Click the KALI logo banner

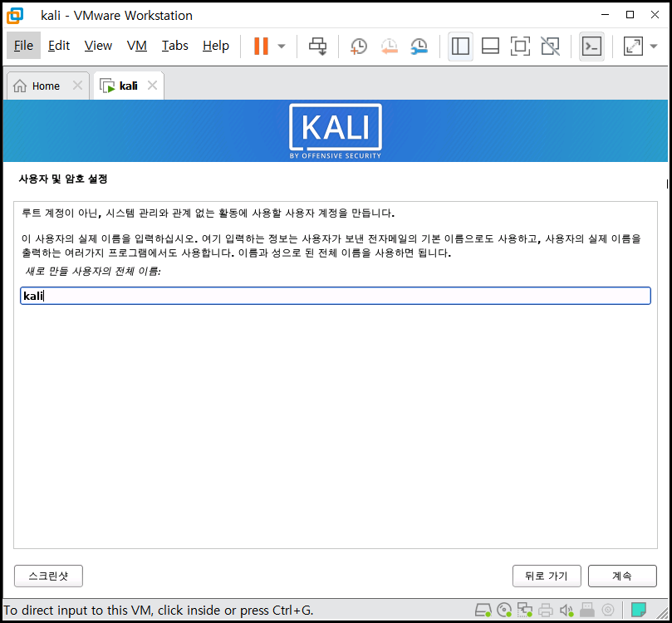pos(336,131)
